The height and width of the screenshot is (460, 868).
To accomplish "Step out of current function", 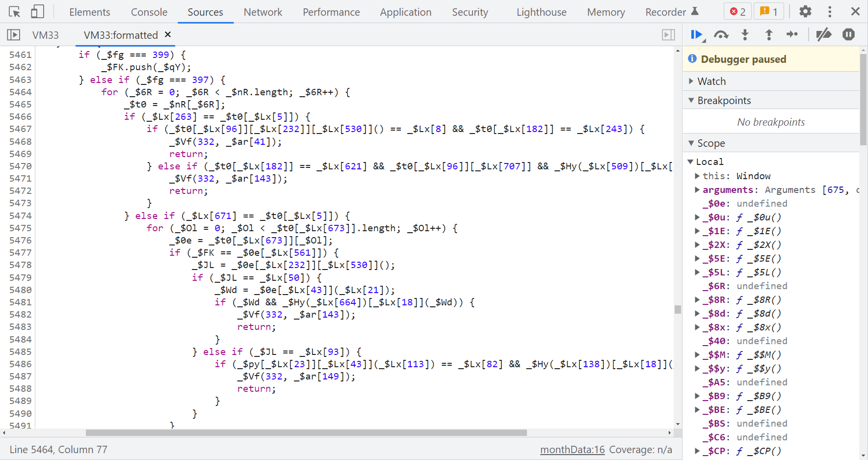I will (769, 34).
